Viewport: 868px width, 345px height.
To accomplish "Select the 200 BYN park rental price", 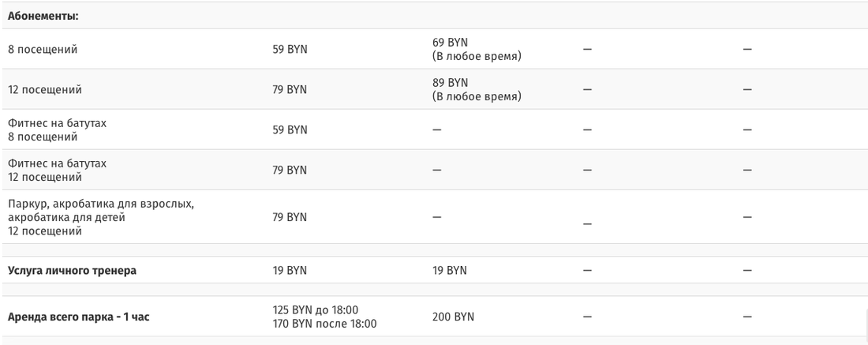I will click(x=453, y=317).
